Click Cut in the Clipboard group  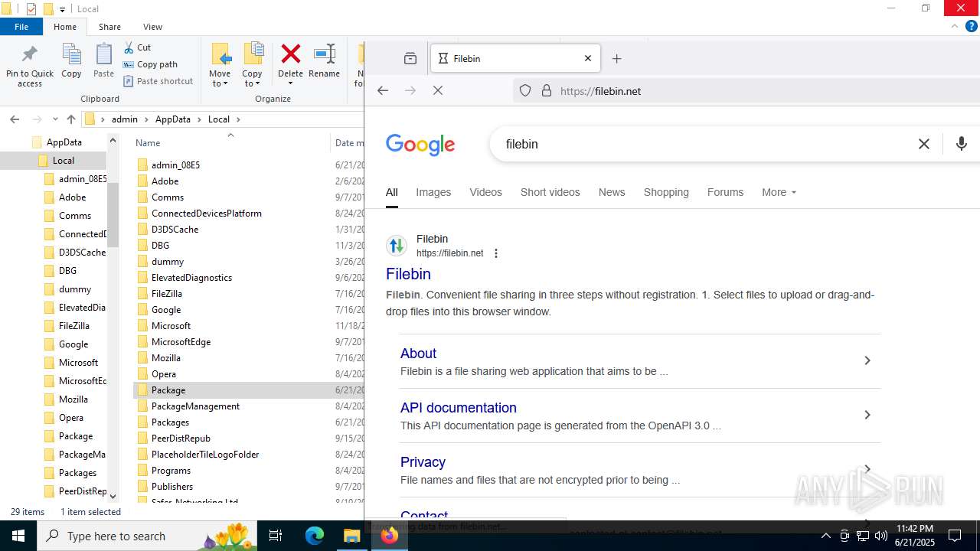[x=137, y=47]
